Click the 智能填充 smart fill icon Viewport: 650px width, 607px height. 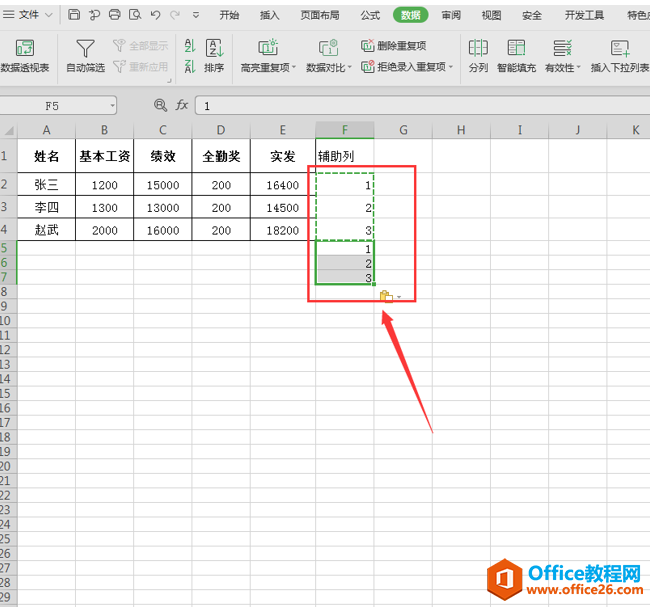click(516, 49)
